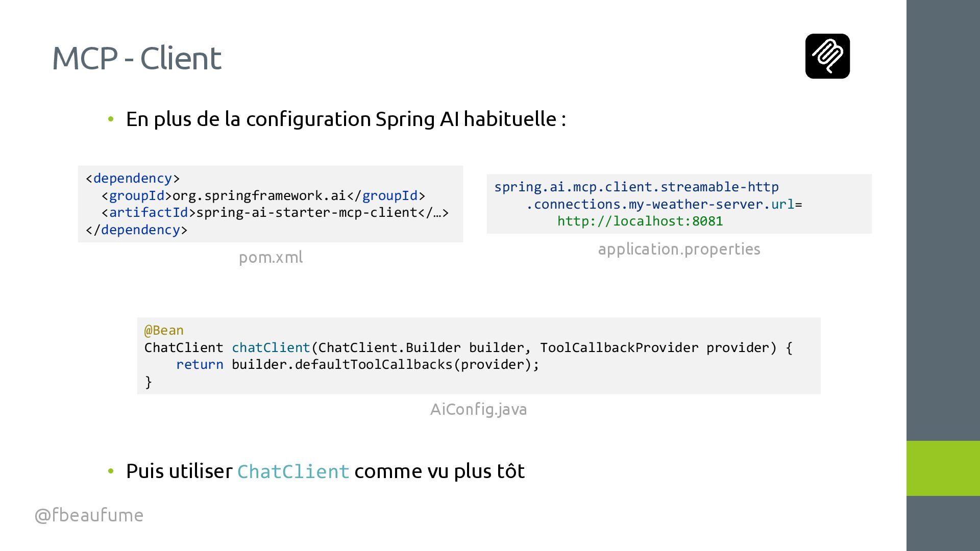Click the blue return keyword
The image size is (980, 551).
[x=200, y=365]
